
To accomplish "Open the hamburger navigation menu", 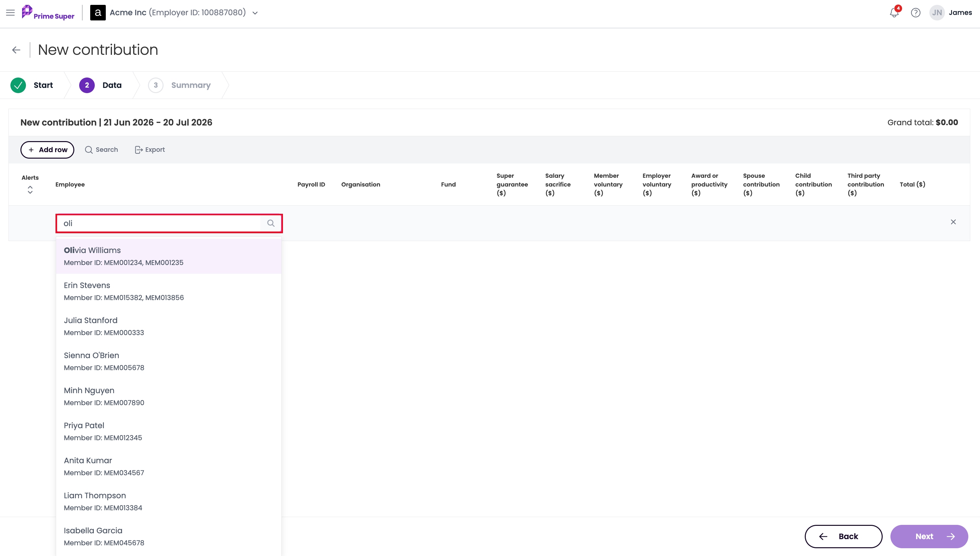I will click(10, 13).
